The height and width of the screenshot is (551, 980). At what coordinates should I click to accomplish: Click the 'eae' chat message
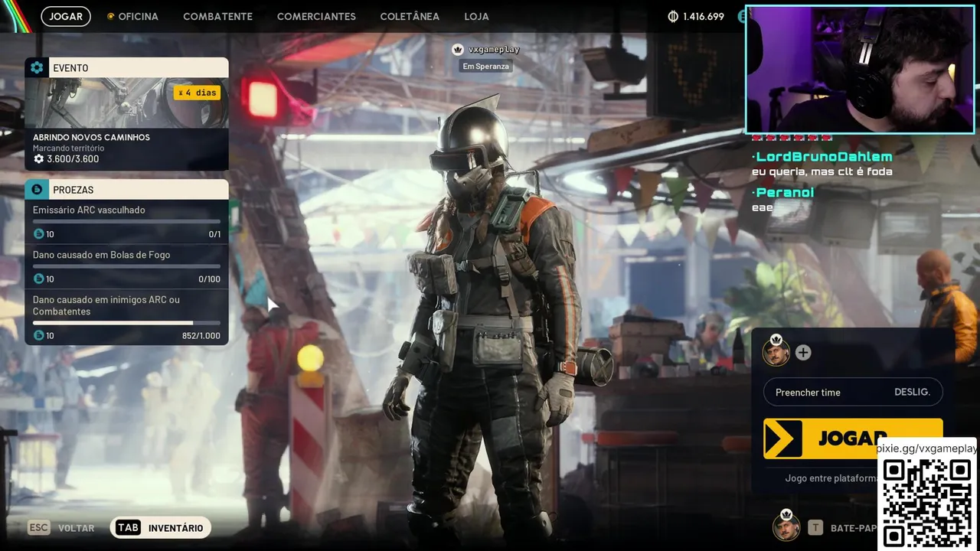point(763,207)
